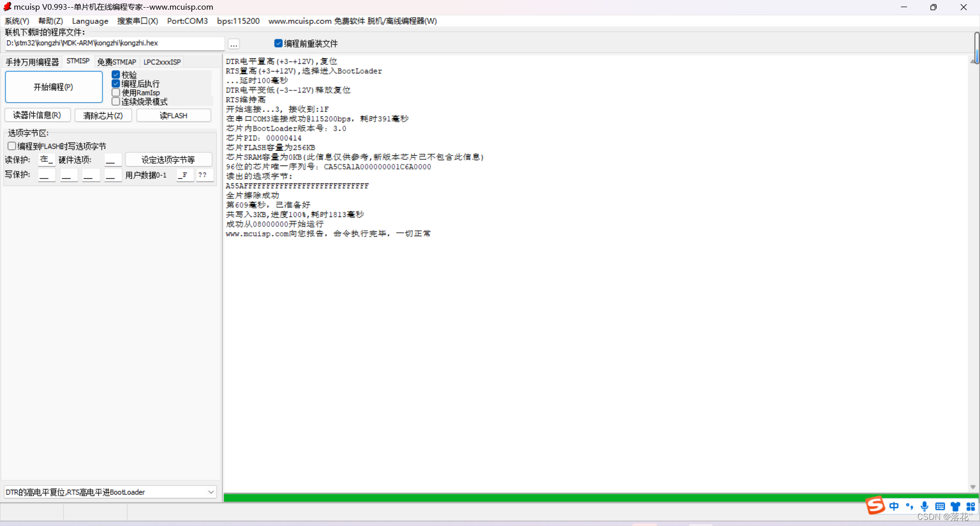Click 设定选项字节等 option bytes button
The image size is (980, 526).
[168, 159]
